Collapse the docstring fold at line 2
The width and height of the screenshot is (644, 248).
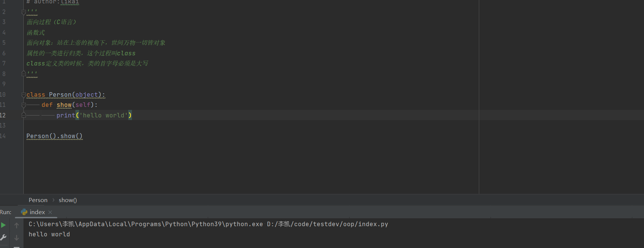24,12
